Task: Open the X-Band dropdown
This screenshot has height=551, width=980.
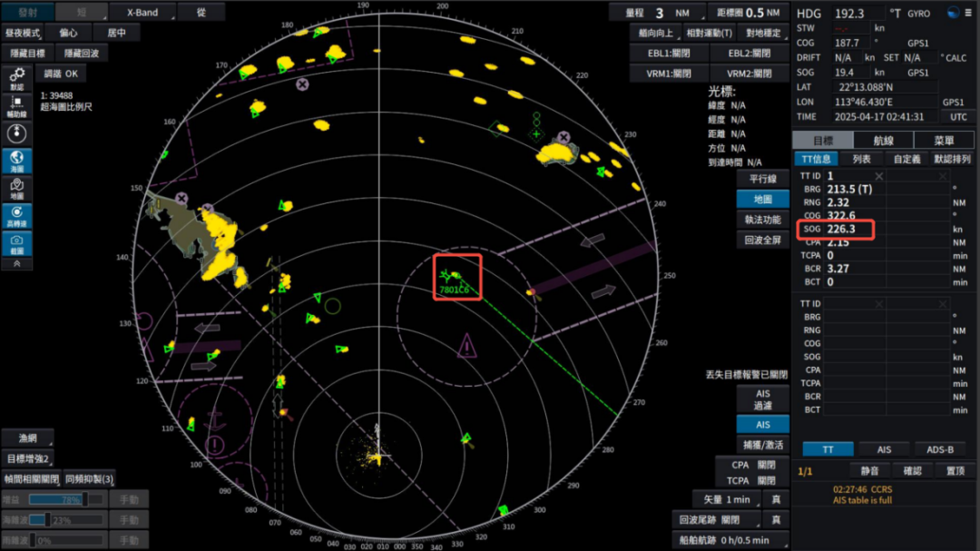Action: (142, 13)
